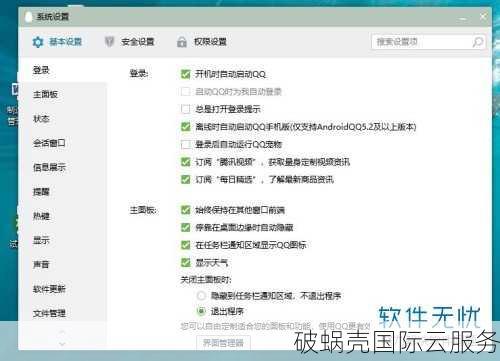500x361 pixels.
Task: Click the search magnifier icon
Action: click(x=478, y=42)
